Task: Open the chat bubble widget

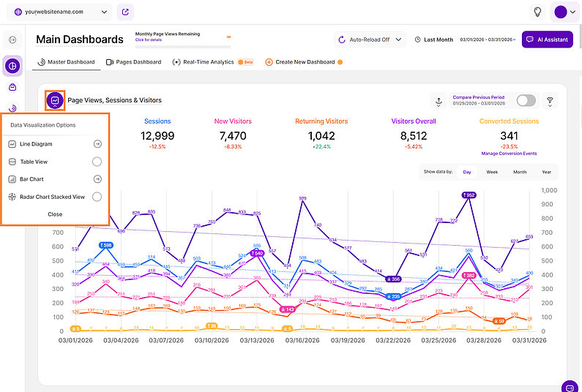Action: pyautogui.click(x=570, y=387)
